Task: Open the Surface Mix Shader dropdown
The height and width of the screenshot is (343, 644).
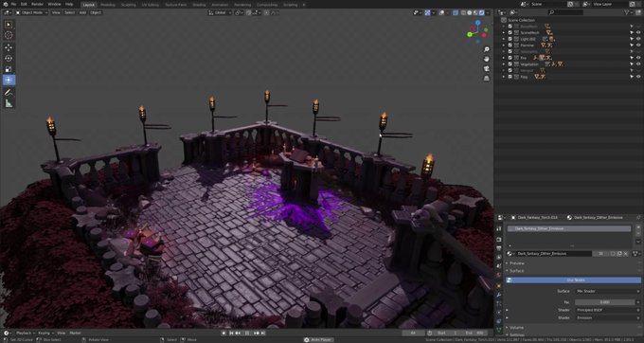Action: click(607, 291)
